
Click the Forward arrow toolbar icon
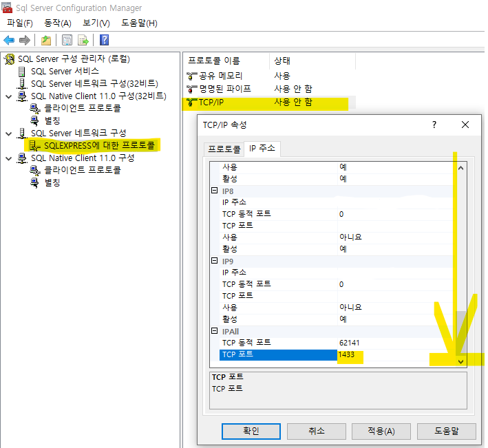(25, 40)
